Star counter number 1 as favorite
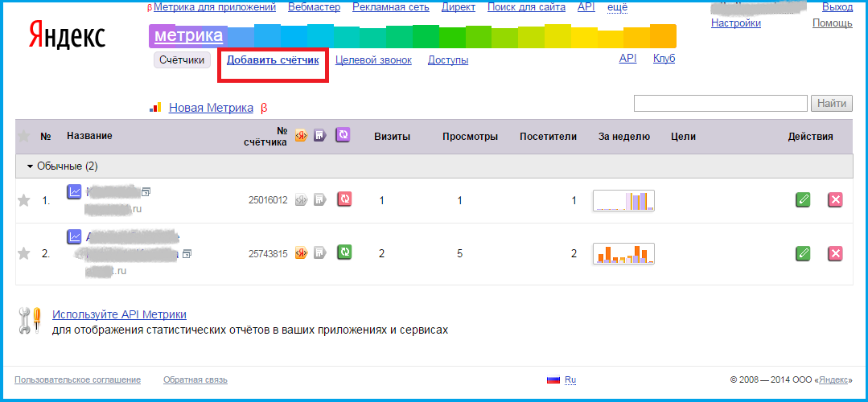868x402 pixels. (x=23, y=201)
